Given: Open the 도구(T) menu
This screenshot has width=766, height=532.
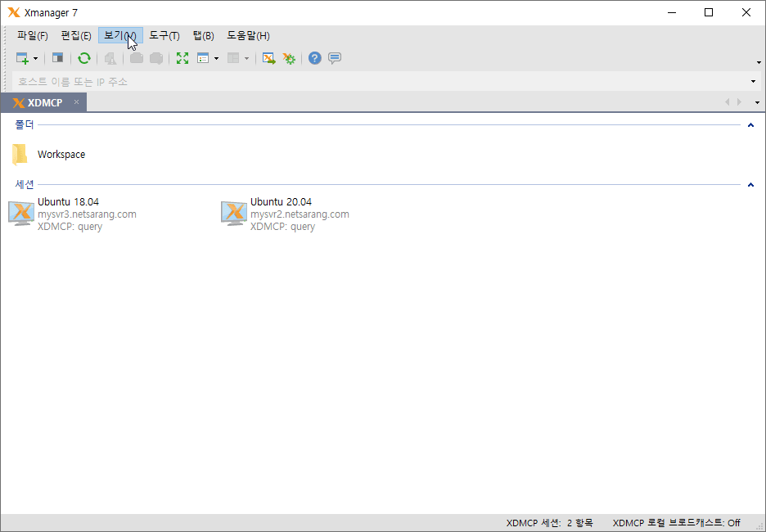Looking at the screenshot, I should point(164,36).
